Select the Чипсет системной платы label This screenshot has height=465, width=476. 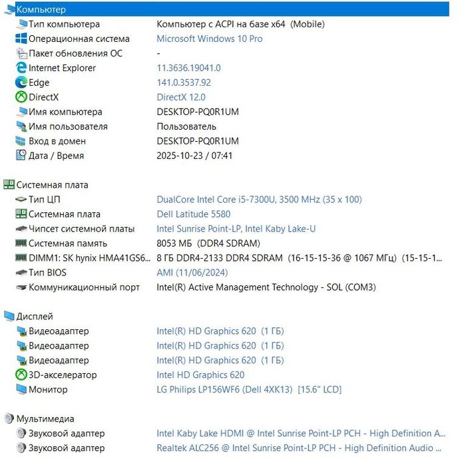coord(81,229)
